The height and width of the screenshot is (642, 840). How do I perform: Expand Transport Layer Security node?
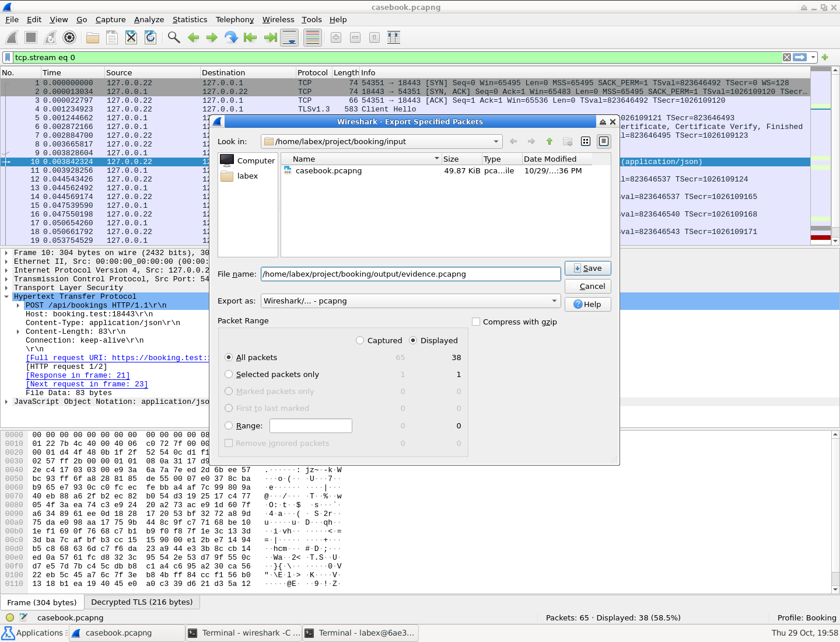coord(6,288)
